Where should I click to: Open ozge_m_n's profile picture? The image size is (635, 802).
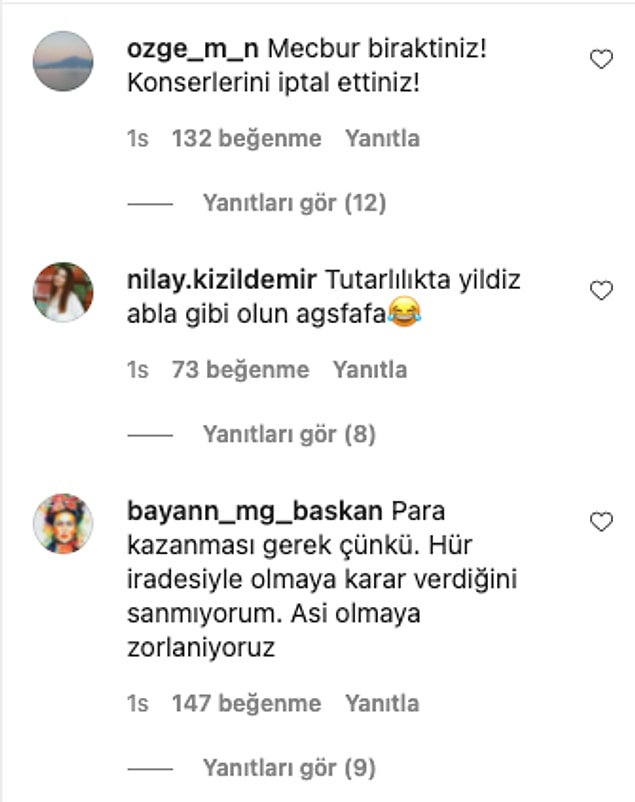click(x=63, y=61)
